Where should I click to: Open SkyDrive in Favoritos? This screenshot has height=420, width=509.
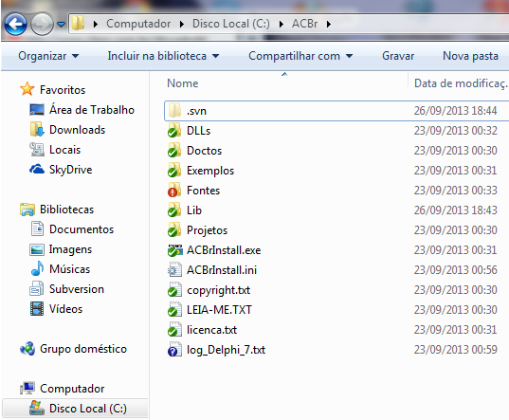70,170
